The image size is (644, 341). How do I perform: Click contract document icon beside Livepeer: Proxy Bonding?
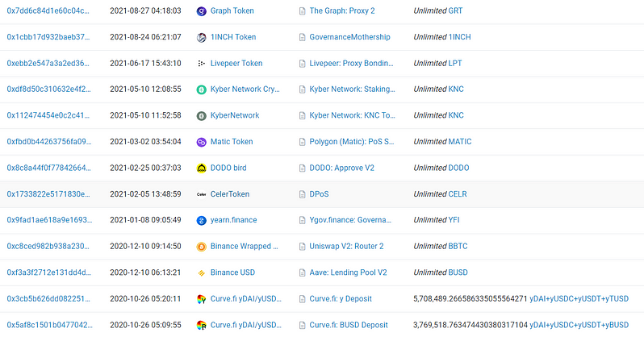[303, 64]
